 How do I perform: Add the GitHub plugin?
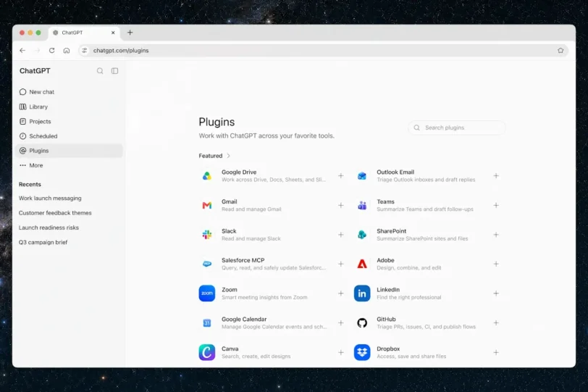click(496, 323)
